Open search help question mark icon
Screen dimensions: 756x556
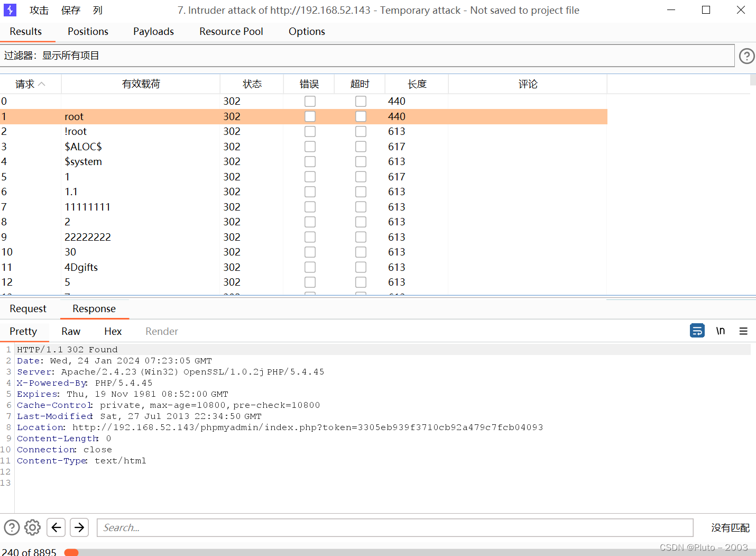click(x=12, y=527)
